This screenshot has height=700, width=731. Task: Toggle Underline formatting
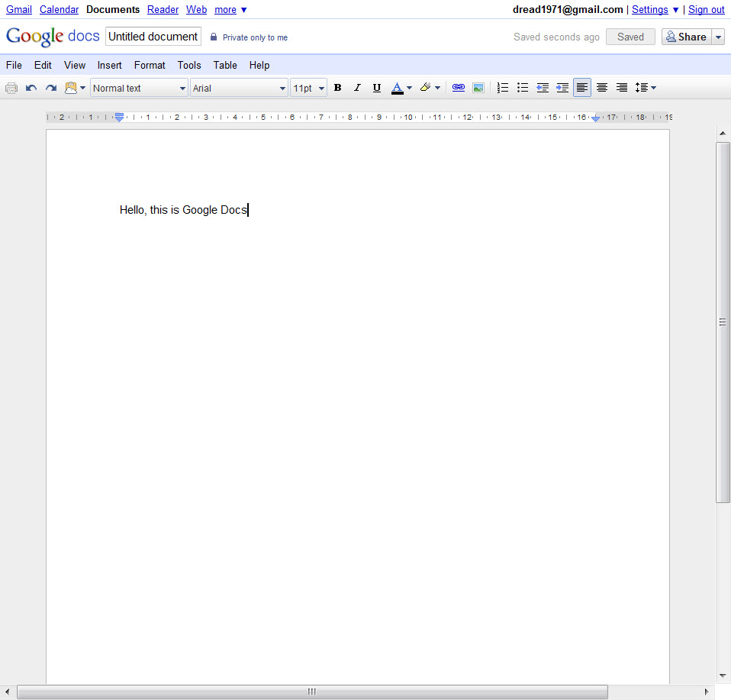point(377,88)
